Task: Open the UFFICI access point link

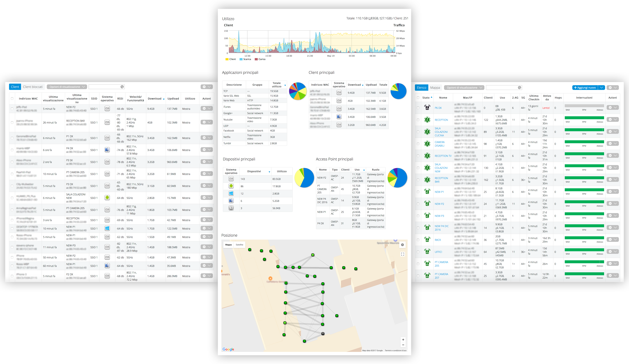Action: coord(438,252)
